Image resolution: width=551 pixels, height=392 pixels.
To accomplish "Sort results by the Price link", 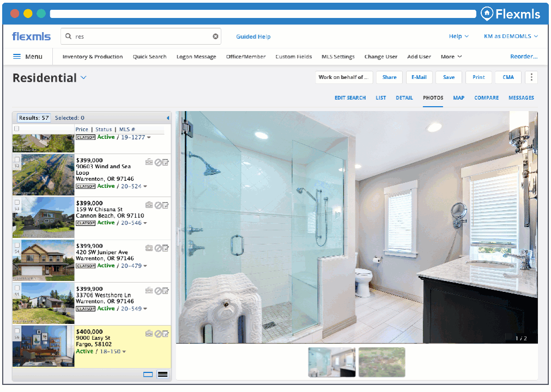I will pos(82,129).
